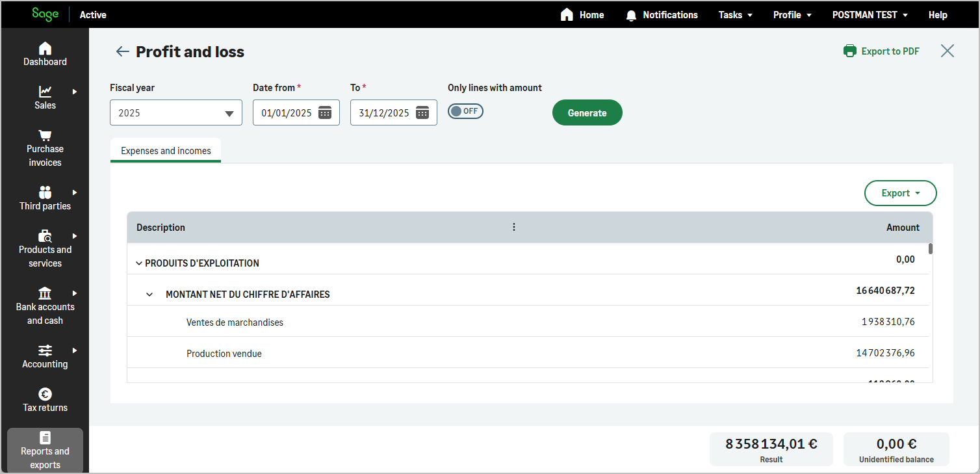
Task: Click the table vertical scrollbar thumb
Action: tap(931, 248)
